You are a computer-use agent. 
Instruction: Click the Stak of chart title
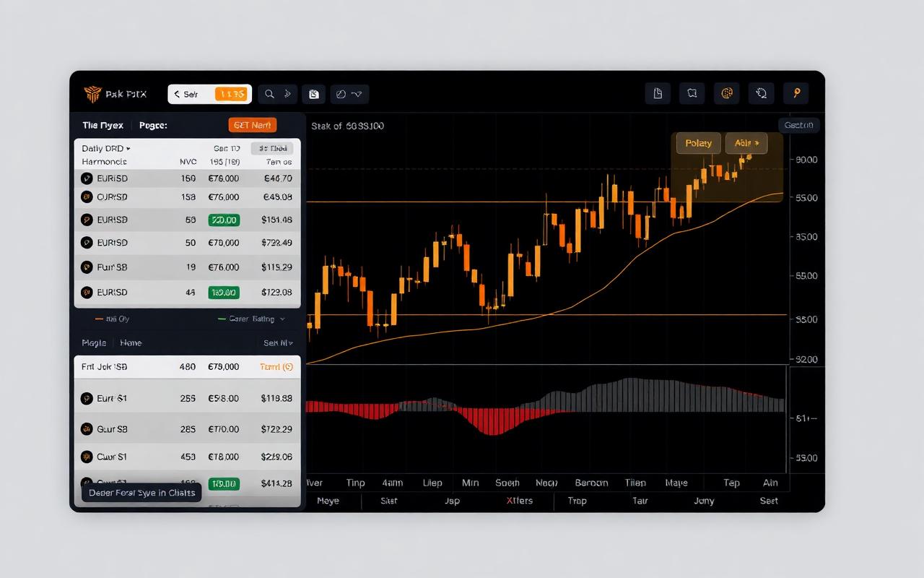(348, 126)
